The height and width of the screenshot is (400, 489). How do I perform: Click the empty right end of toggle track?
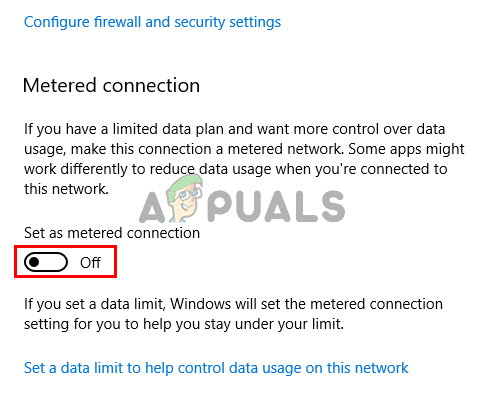click(57, 262)
